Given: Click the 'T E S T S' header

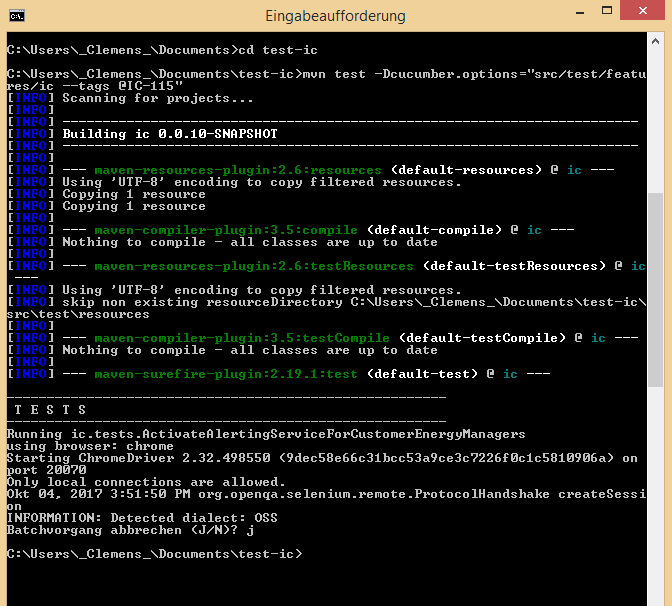Looking at the screenshot, I should tap(50, 410).
